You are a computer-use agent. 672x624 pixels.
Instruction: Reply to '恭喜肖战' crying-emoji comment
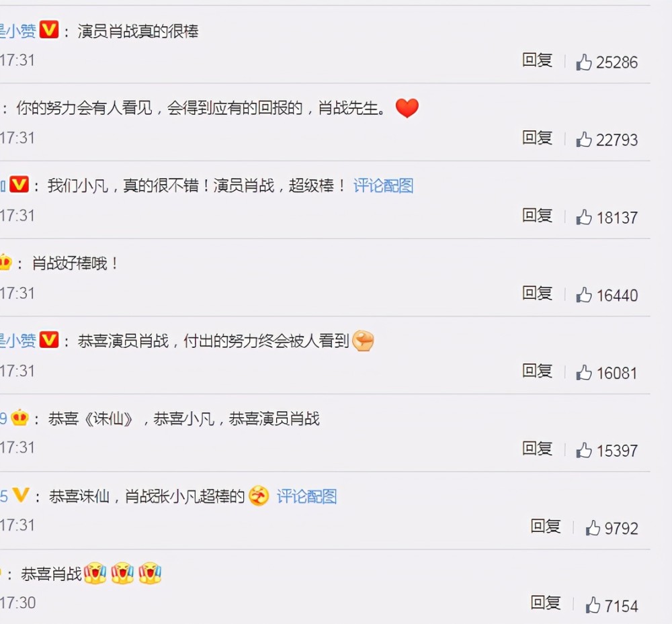click(546, 603)
